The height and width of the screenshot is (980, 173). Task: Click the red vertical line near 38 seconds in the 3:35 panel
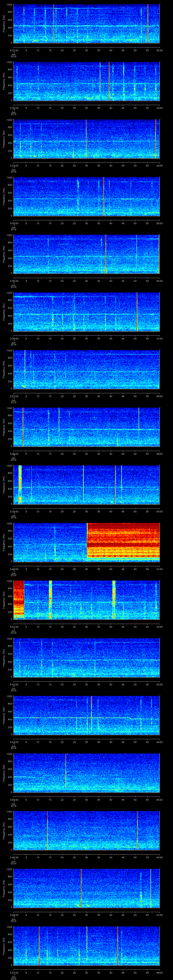tap(106, 254)
